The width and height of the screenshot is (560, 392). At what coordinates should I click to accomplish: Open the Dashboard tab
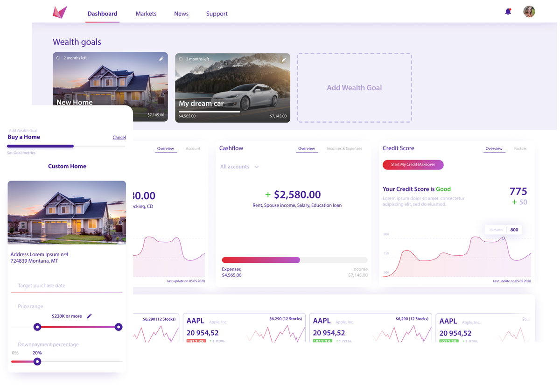point(102,14)
